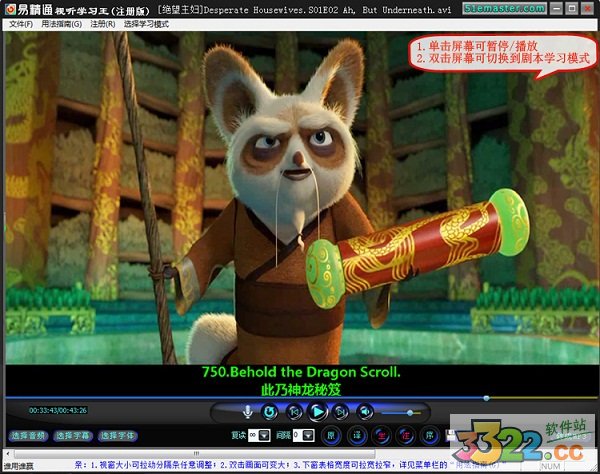Toggle original subtitle 原 button

click(331, 435)
